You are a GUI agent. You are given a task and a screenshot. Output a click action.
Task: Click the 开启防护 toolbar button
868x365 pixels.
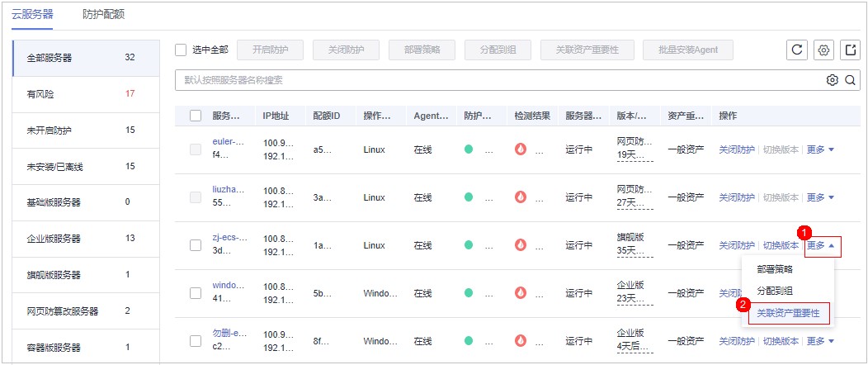270,50
